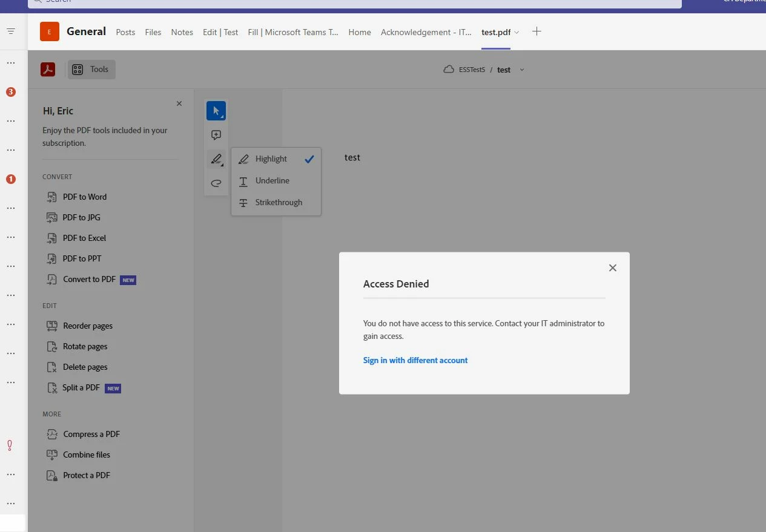Choose Underline from the markup menu
Screen dimensions: 766x532
[276, 180]
